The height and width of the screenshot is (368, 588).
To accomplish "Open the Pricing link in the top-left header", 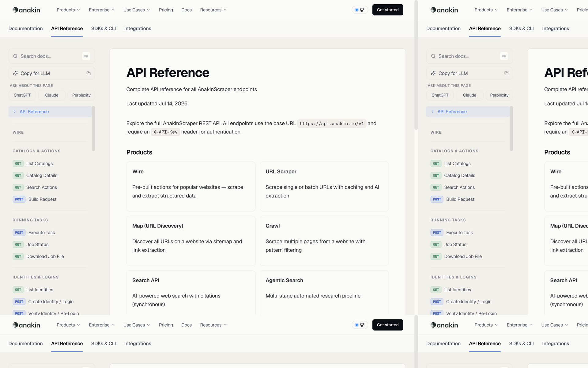I will pyautogui.click(x=166, y=10).
